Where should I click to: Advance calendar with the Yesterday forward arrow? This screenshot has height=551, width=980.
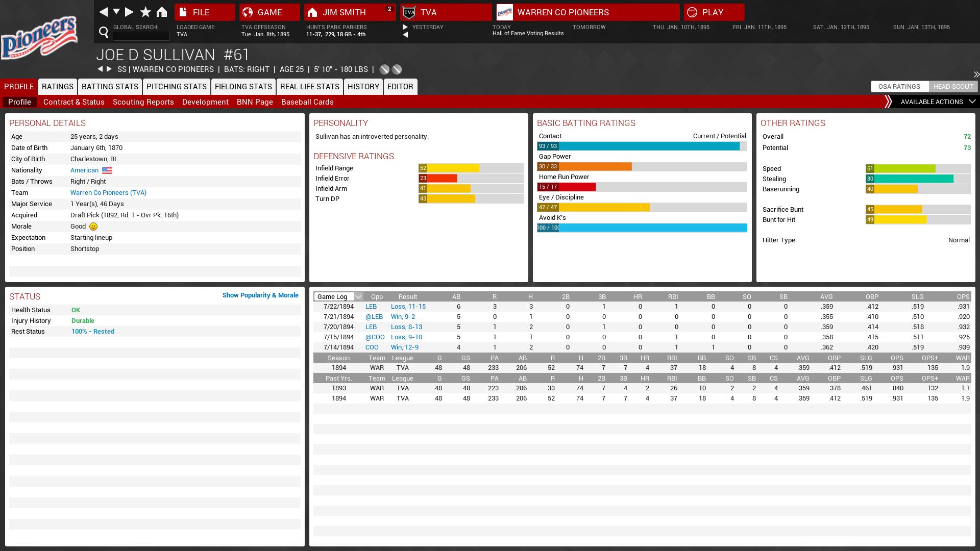[405, 27]
